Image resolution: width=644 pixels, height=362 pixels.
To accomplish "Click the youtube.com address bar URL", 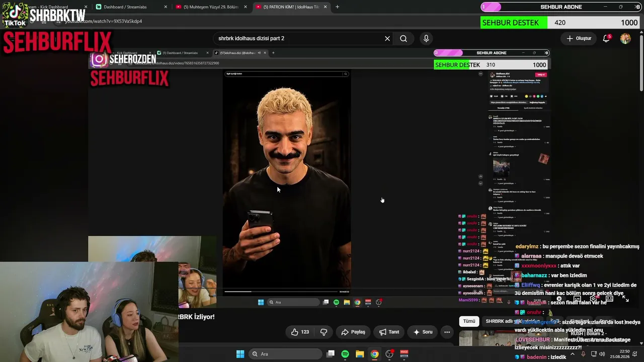I will (x=103, y=21).
